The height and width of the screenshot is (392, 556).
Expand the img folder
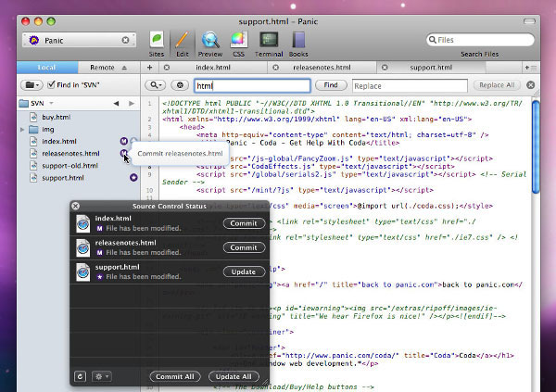point(22,130)
